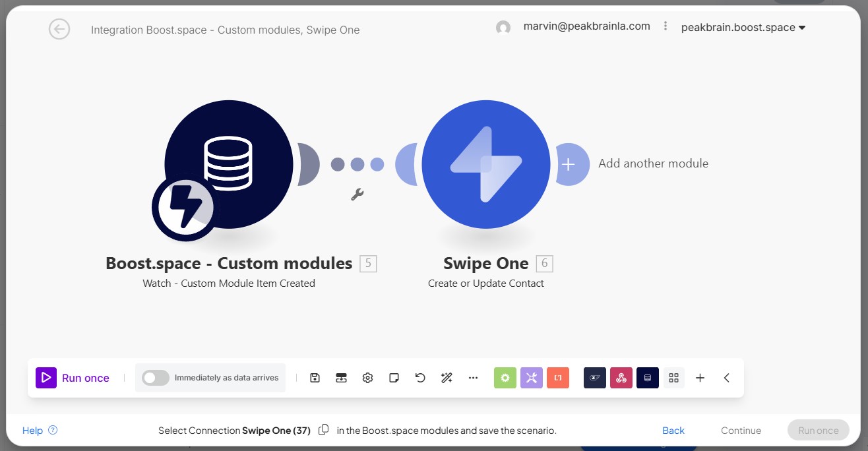This screenshot has width=868, height=451.
Task: Click the 'Swipe One' module title
Action: [x=486, y=264]
